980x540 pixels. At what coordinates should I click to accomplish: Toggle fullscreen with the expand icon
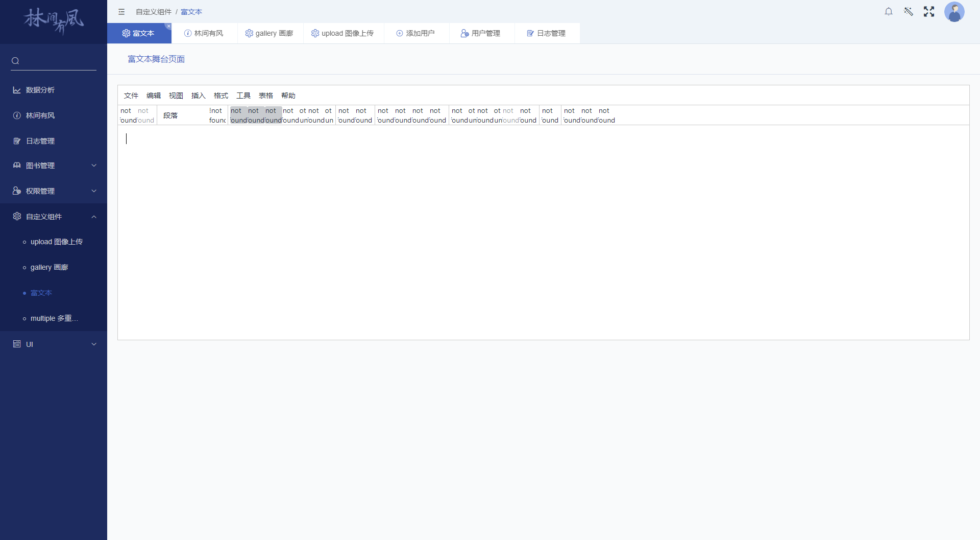(x=929, y=11)
